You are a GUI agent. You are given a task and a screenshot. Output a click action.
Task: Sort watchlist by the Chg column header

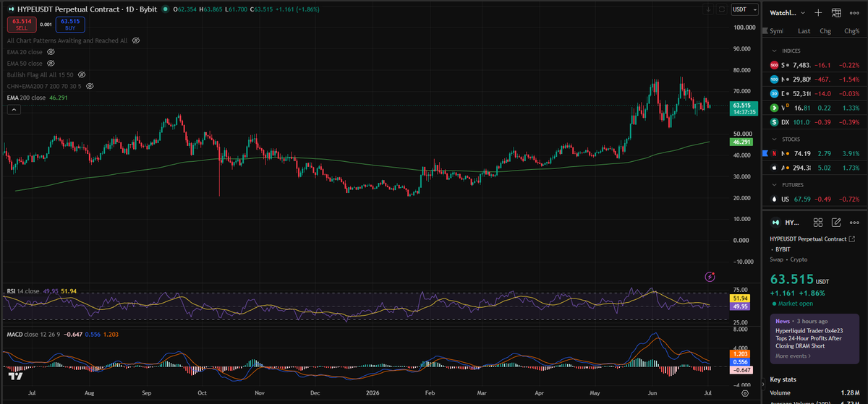[825, 31]
